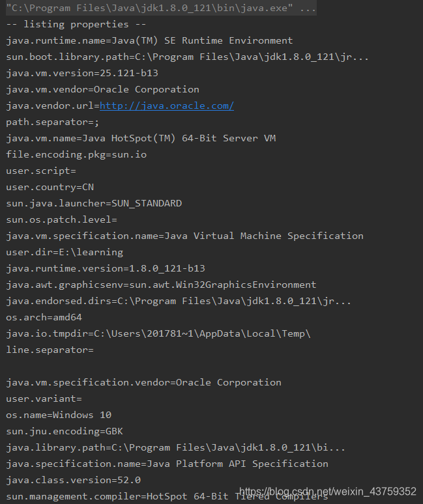This screenshot has width=423, height=504.
Task: Click the "-- listing properties --" line
Action: pyautogui.click(x=67, y=24)
